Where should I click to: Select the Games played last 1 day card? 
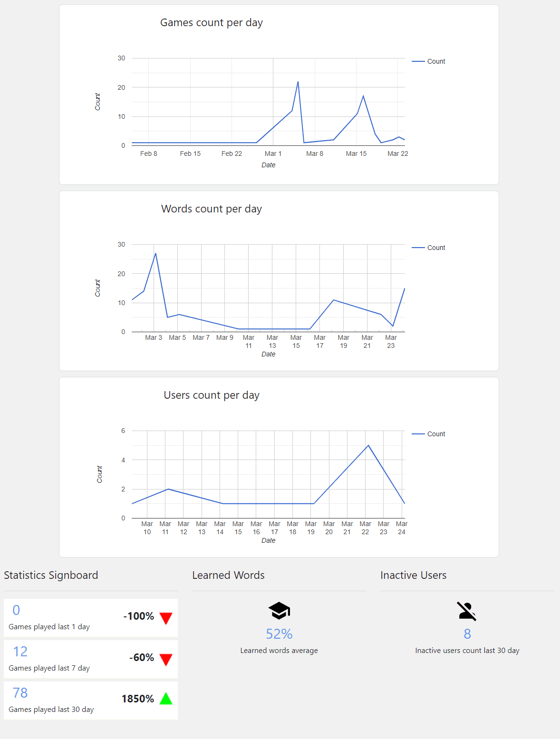91,618
